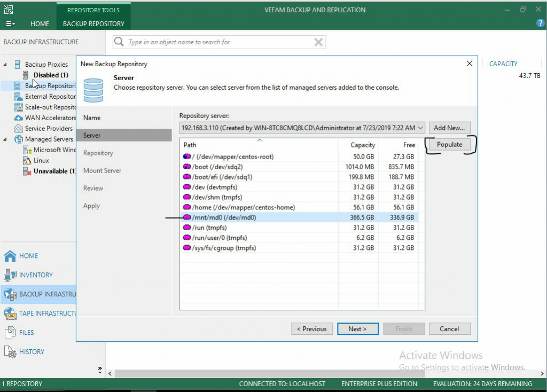
Task: Click the Disabled proxy icon
Action: [26, 75]
